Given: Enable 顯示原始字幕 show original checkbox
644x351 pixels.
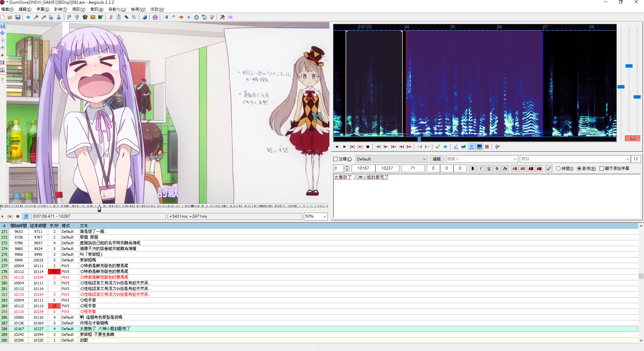Looking at the screenshot, I should click(602, 169).
